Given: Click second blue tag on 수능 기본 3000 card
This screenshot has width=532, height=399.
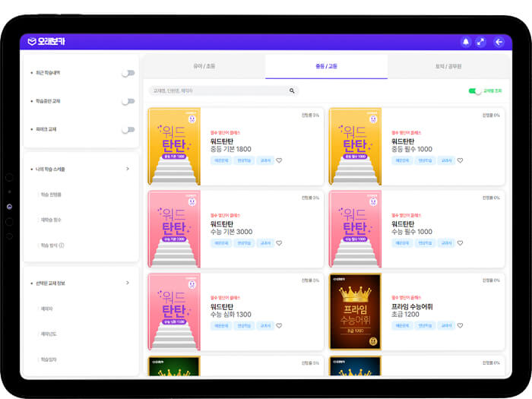Looking at the screenshot, I should click(244, 243).
